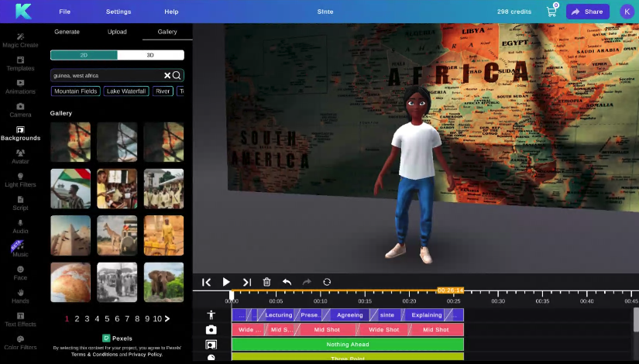
Task: Delete selection with the trash icon
Action: (266, 283)
